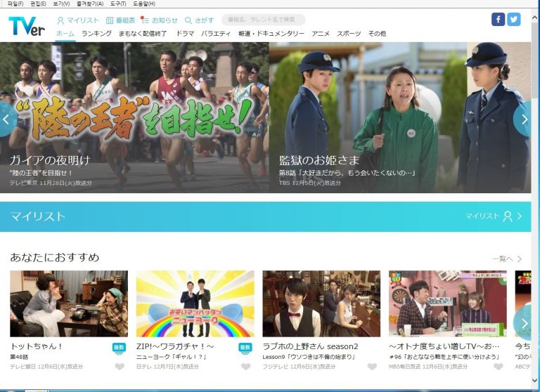Select the バラエティ tab
Screen dimensions: 540x392
pyautogui.click(x=216, y=34)
